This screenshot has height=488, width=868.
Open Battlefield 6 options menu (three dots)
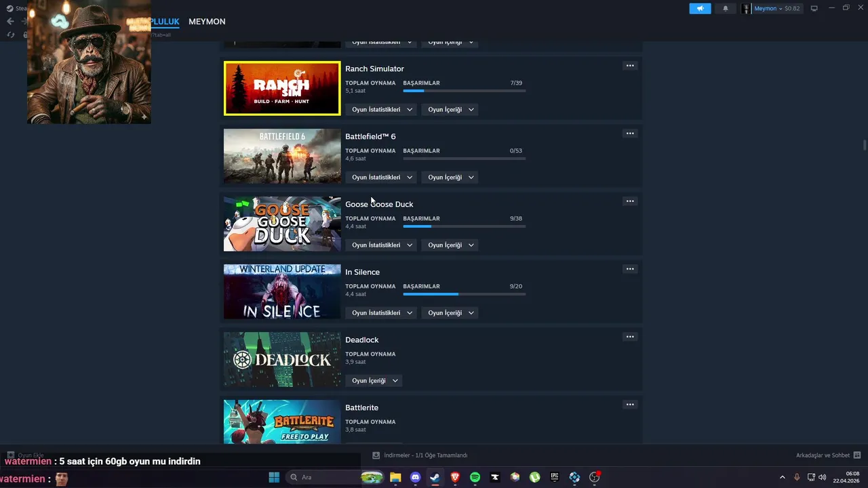[630, 134]
